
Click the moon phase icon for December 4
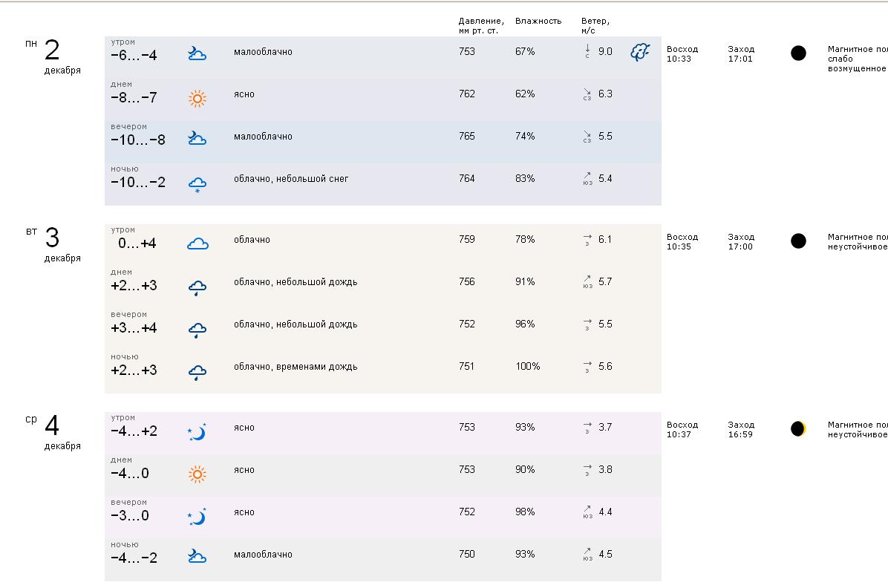[x=798, y=428]
